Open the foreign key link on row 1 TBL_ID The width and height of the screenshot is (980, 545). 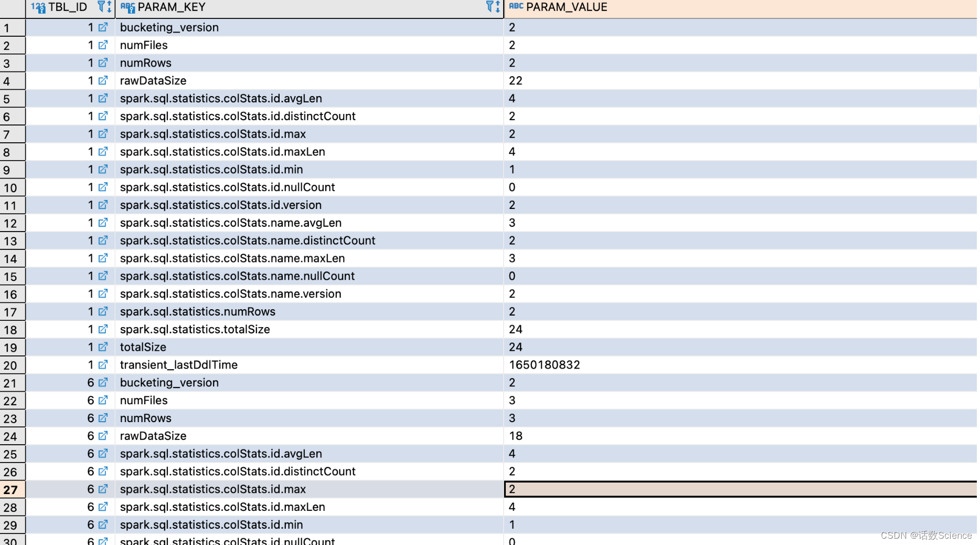[103, 27]
